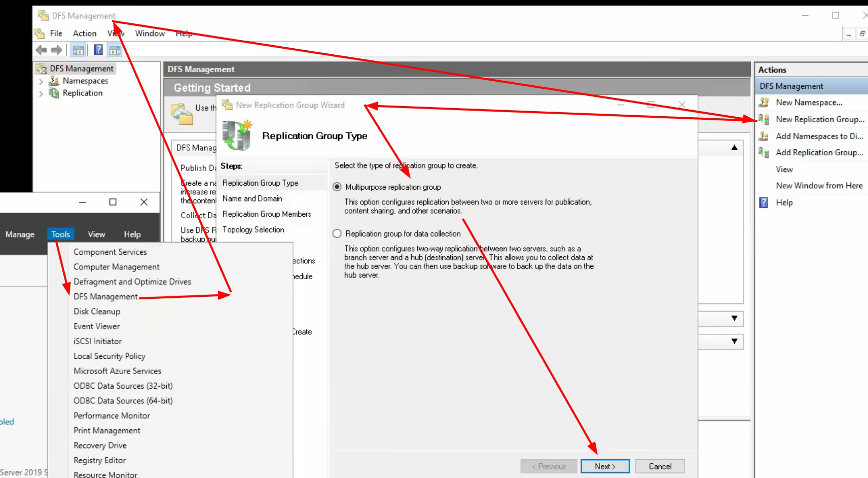The image size is (868, 478).
Task: Click the Show/Hide Console Tree toolbar icon
Action: click(78, 50)
